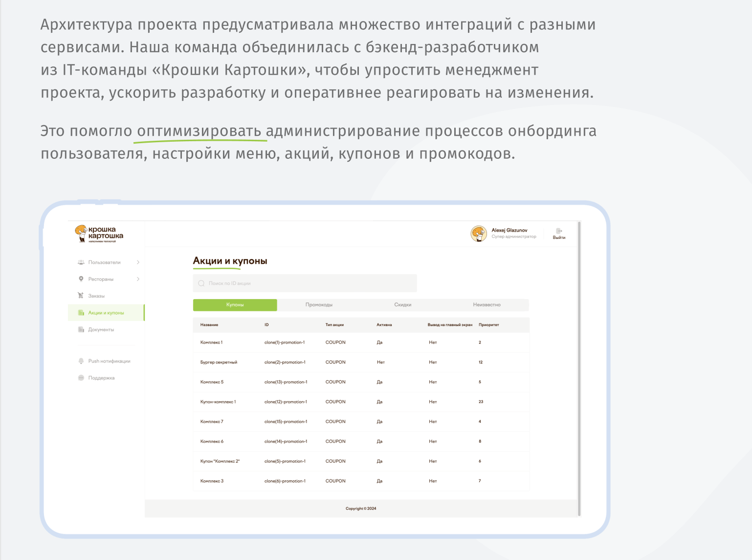Click Активна value Да for Комплекс 3

[x=379, y=481]
